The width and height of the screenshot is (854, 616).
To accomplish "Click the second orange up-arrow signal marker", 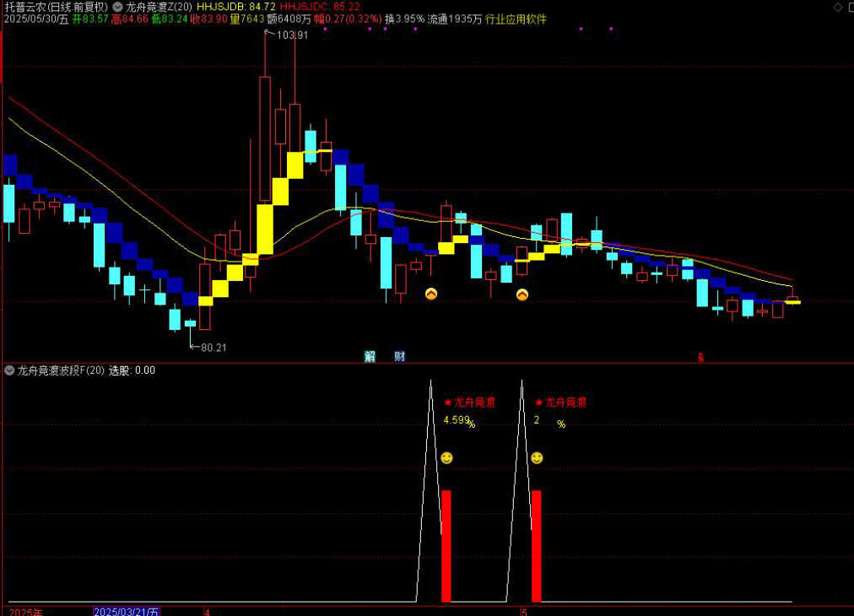I will (522, 294).
